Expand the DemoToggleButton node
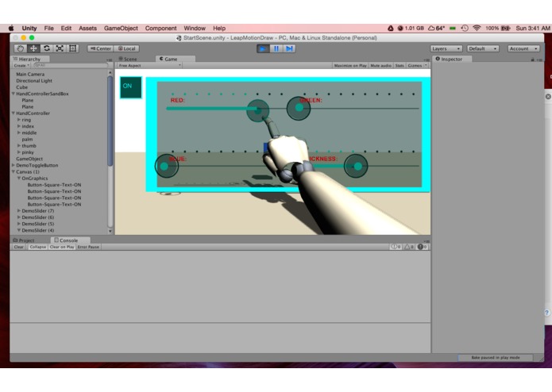The height and width of the screenshot is (392, 552). [14, 165]
